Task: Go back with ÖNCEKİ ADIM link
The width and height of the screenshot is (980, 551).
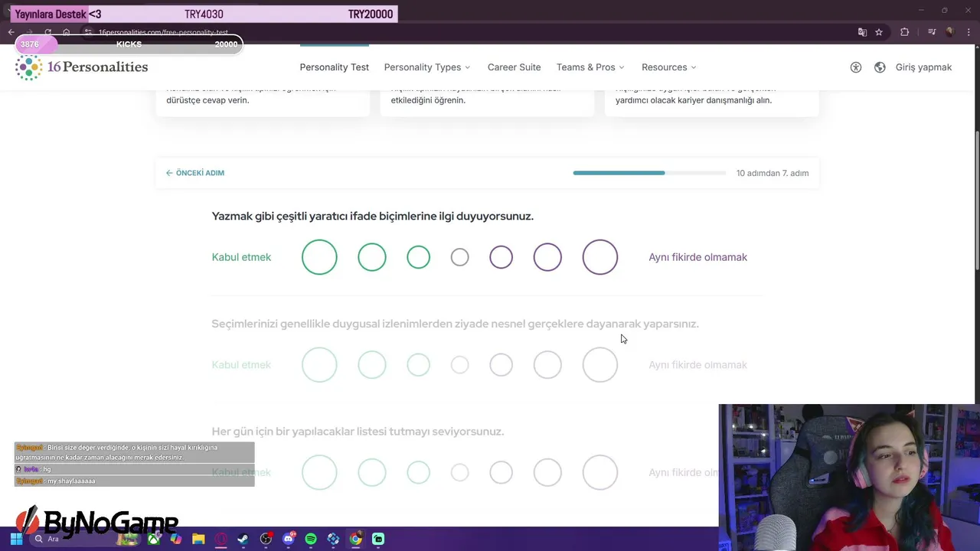Action: (195, 173)
